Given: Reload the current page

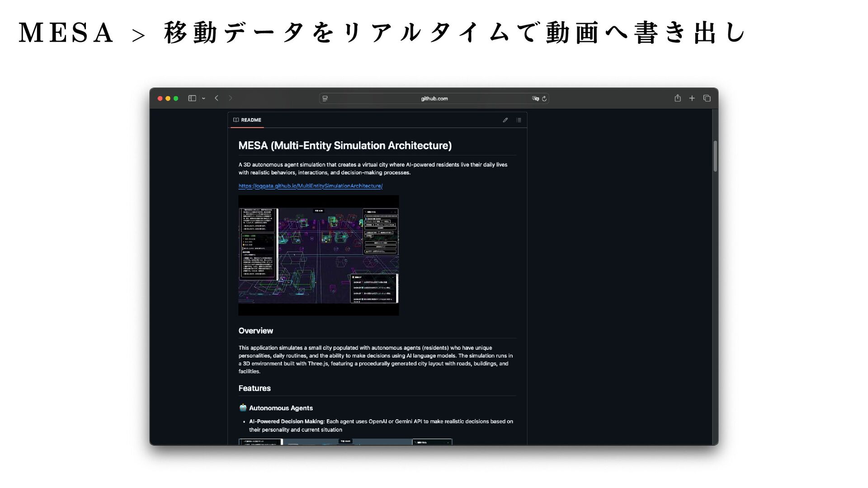Looking at the screenshot, I should coord(544,99).
